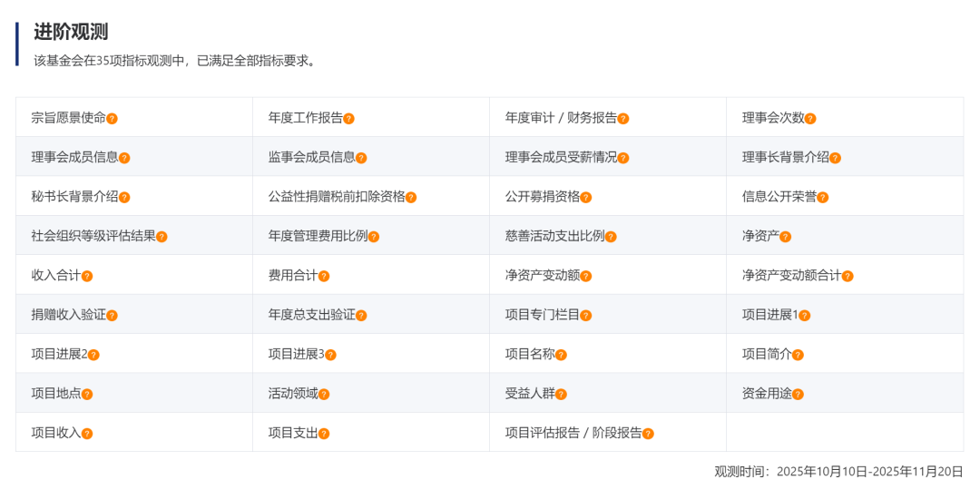
Task: Click the 资金用途 label text
Action: pos(767,393)
